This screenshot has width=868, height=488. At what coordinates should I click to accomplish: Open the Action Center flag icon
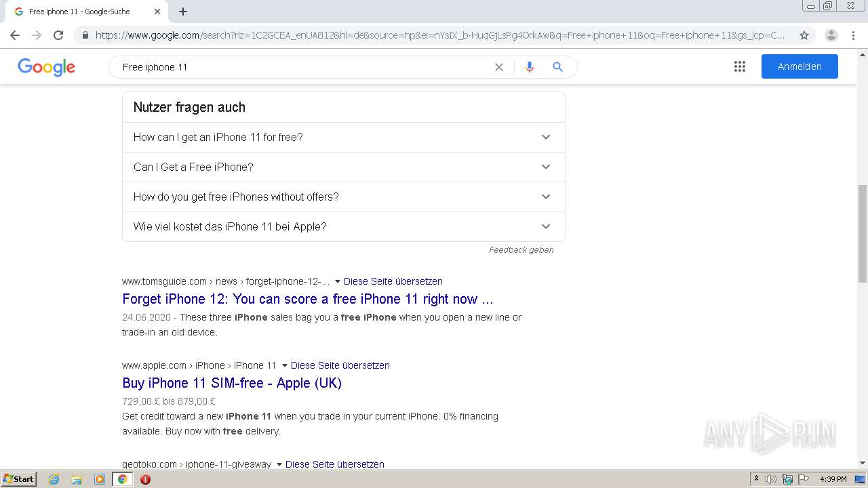[x=804, y=479]
